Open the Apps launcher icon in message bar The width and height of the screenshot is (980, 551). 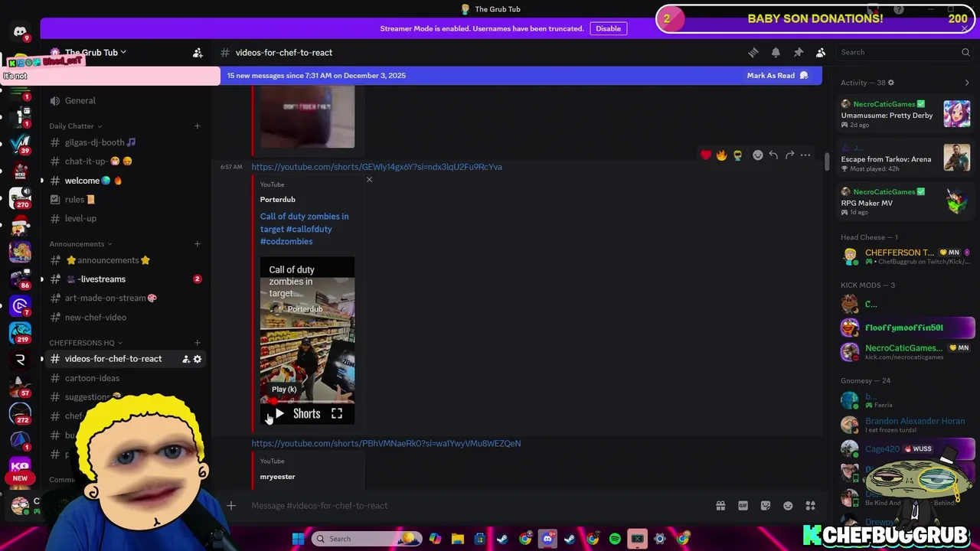pyautogui.click(x=811, y=506)
